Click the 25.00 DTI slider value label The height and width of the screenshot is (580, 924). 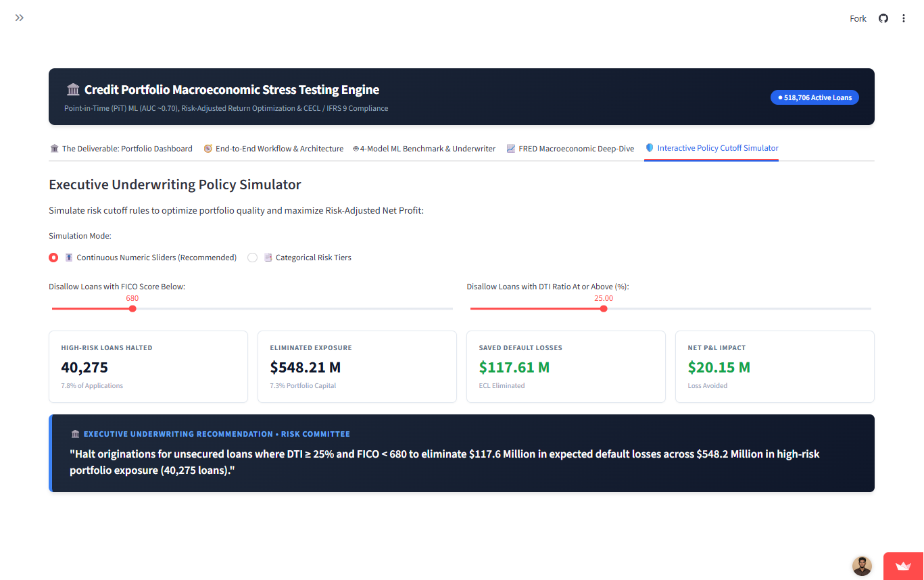[x=604, y=298]
